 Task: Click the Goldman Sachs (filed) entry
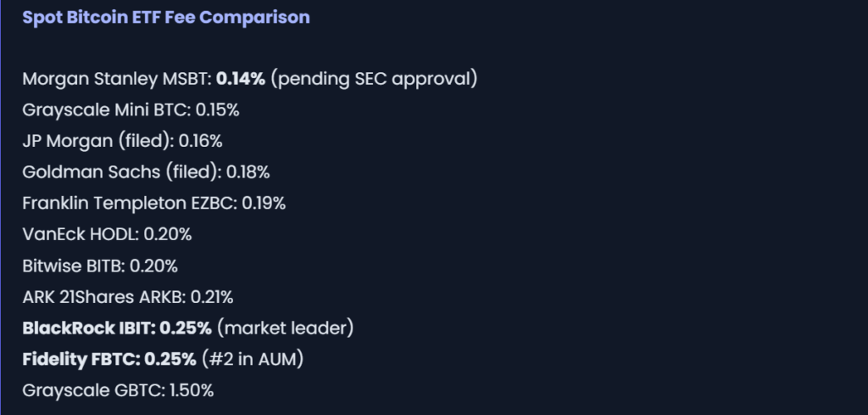[121, 172]
